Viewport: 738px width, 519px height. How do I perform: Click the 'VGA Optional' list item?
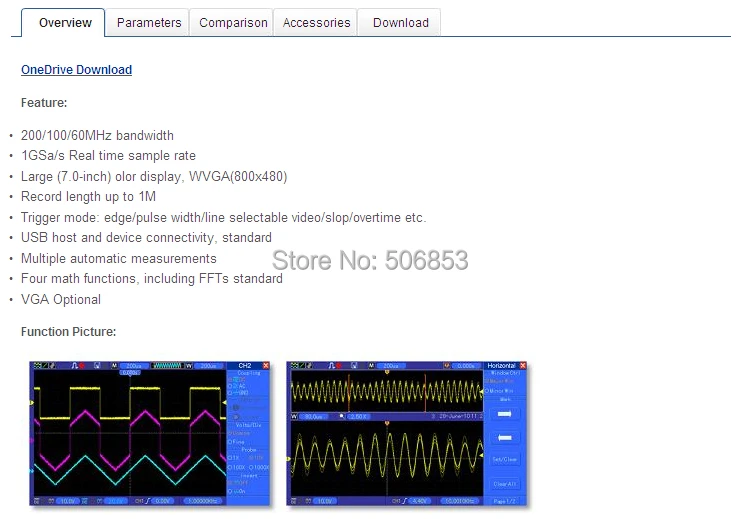[61, 299]
